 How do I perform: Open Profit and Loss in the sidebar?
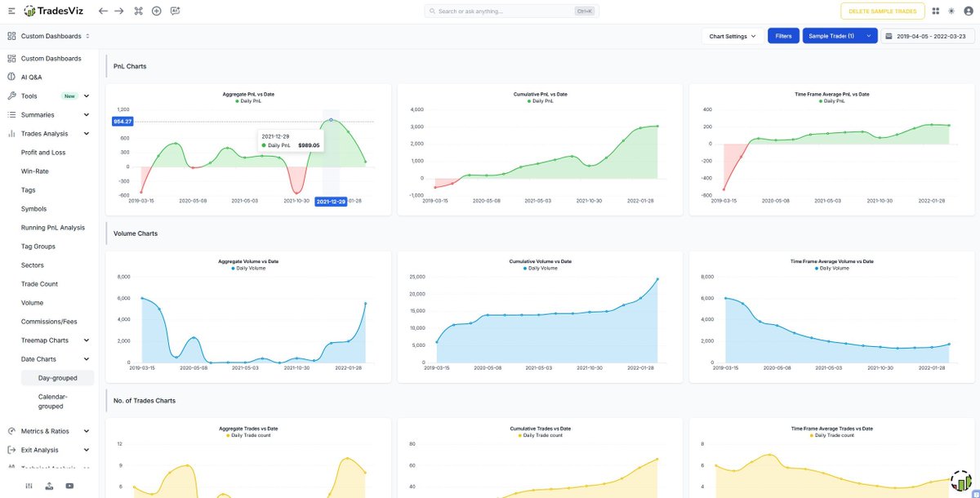click(43, 153)
